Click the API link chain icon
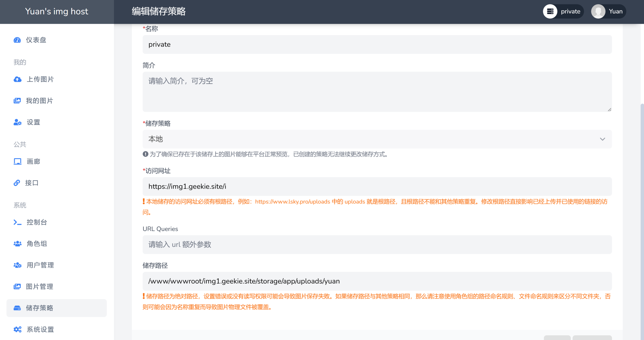Image resolution: width=644 pixels, height=340 pixels. pos(17,183)
